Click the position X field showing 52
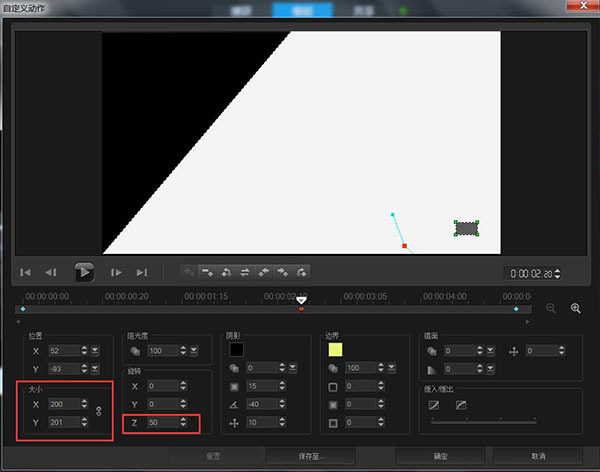Viewport: 600px width, 472px height. coord(64,351)
